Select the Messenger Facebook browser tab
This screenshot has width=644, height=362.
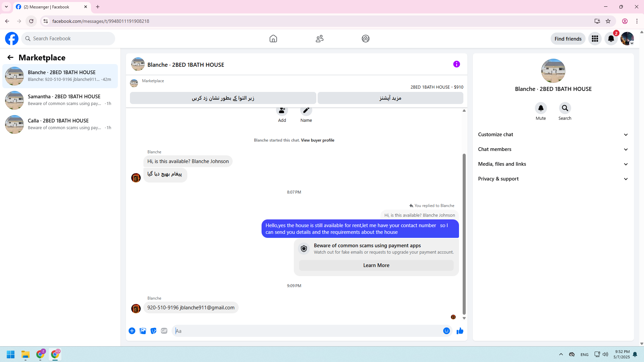click(x=52, y=7)
